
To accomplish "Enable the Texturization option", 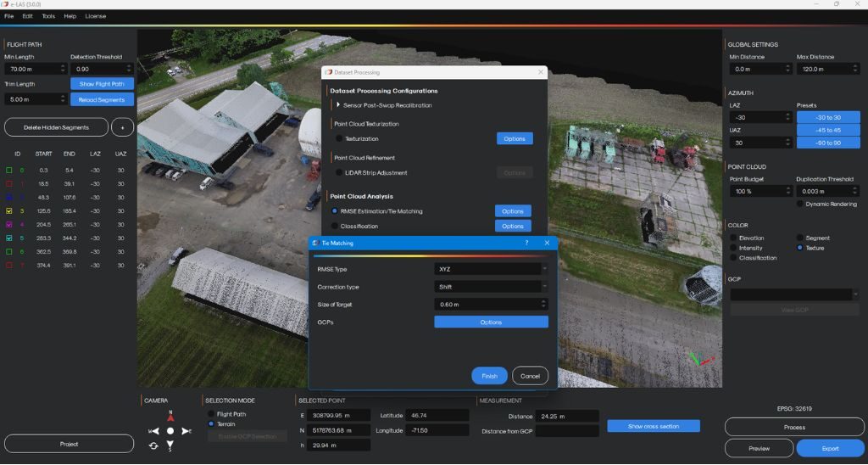I will click(x=339, y=138).
